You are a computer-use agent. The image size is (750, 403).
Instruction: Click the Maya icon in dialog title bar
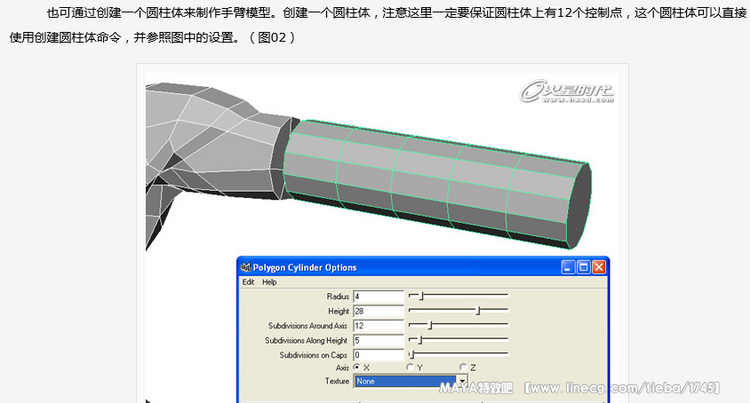click(x=245, y=267)
